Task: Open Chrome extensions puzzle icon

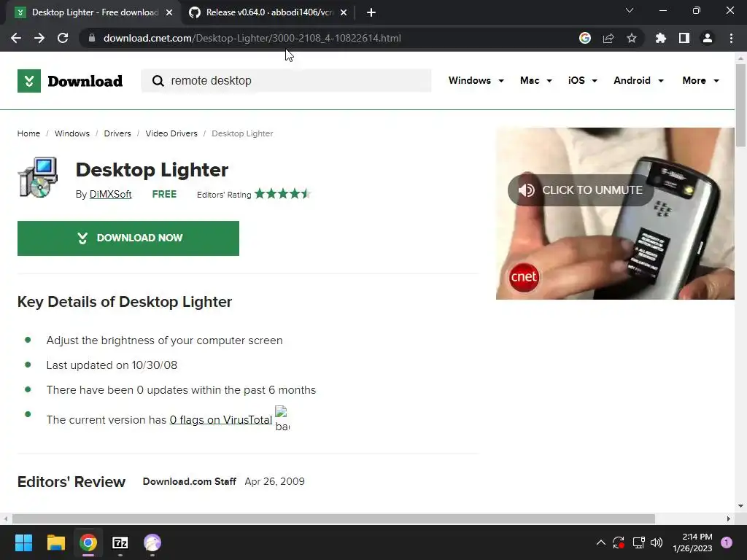Action: [x=661, y=38]
